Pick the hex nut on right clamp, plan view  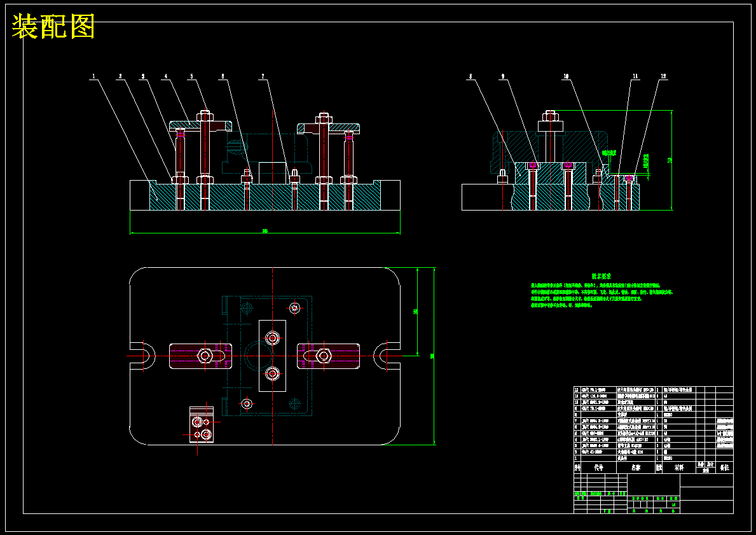point(323,356)
